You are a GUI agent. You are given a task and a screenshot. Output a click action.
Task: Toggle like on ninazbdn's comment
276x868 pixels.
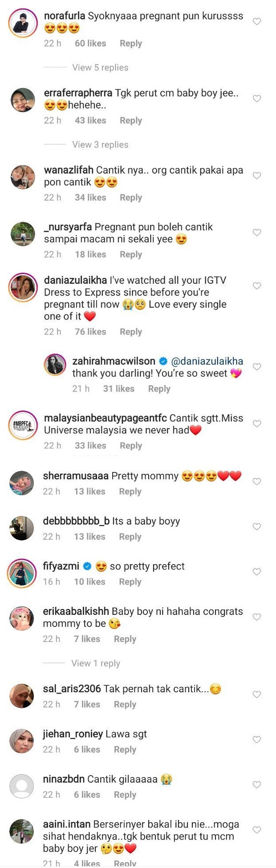(257, 785)
